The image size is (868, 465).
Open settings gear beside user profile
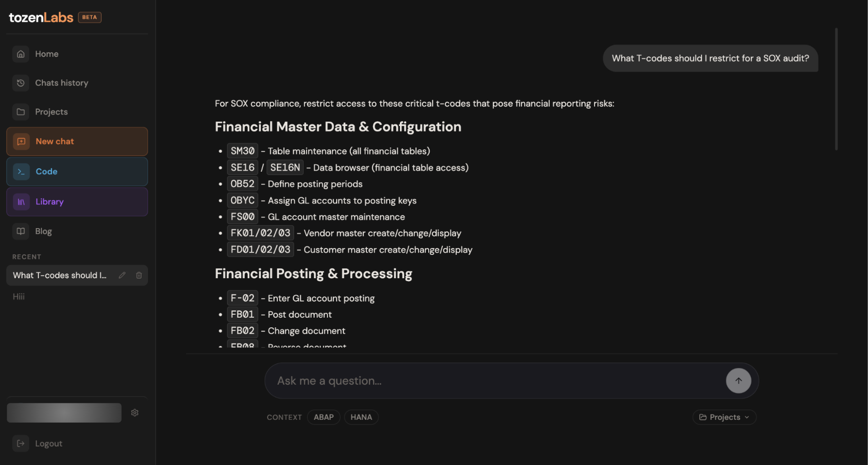[x=135, y=413]
